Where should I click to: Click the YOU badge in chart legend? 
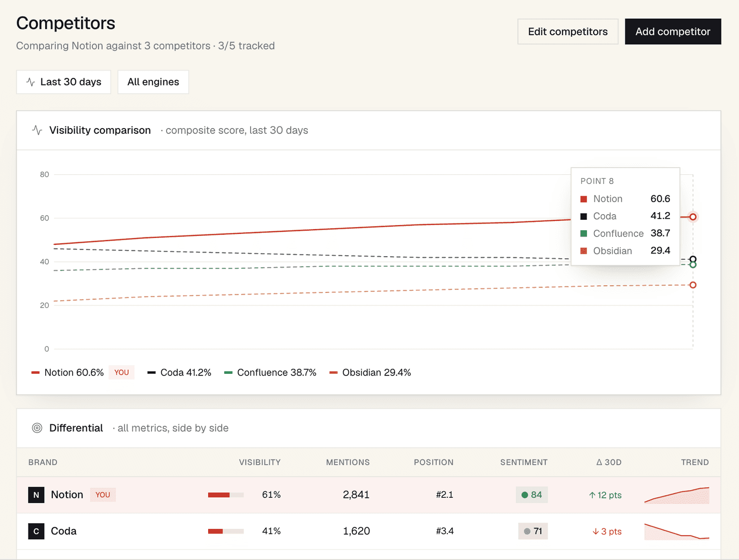121,372
